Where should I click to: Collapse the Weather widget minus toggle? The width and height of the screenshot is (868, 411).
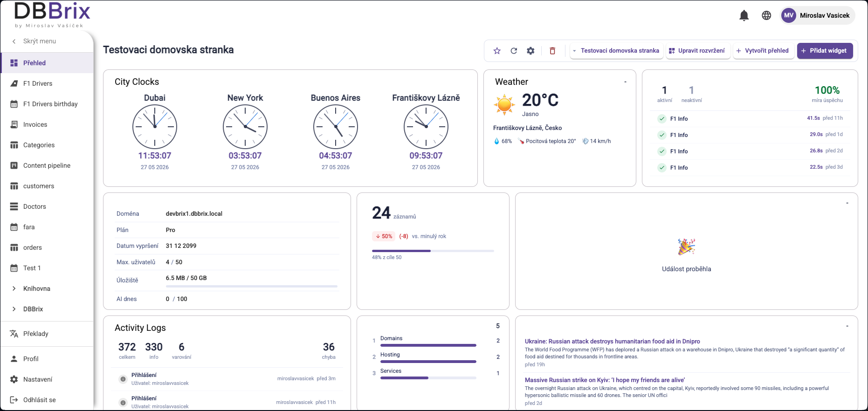pos(625,82)
